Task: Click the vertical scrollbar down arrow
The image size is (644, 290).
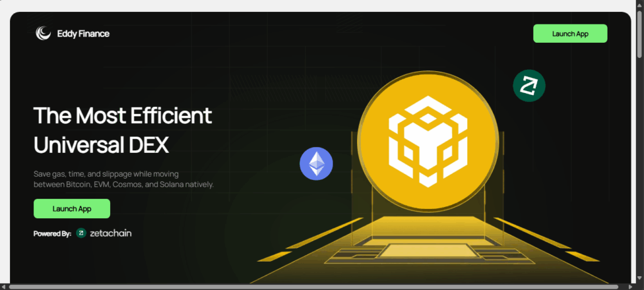Action: [x=640, y=279]
